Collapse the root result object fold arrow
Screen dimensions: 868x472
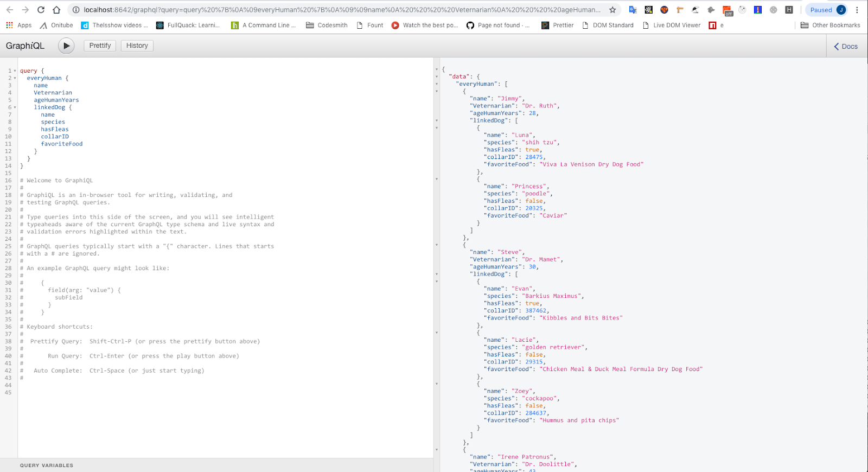[437, 69]
